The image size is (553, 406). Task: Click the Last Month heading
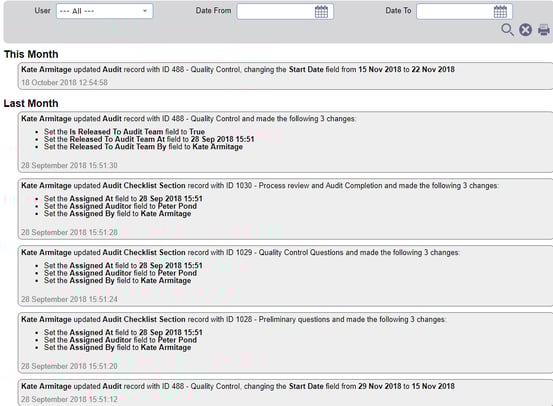point(31,103)
